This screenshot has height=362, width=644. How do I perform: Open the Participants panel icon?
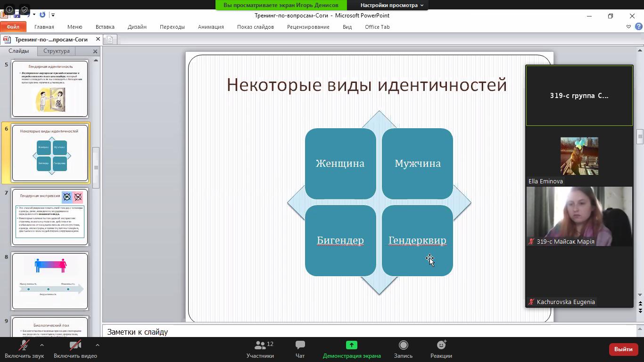[260, 346]
